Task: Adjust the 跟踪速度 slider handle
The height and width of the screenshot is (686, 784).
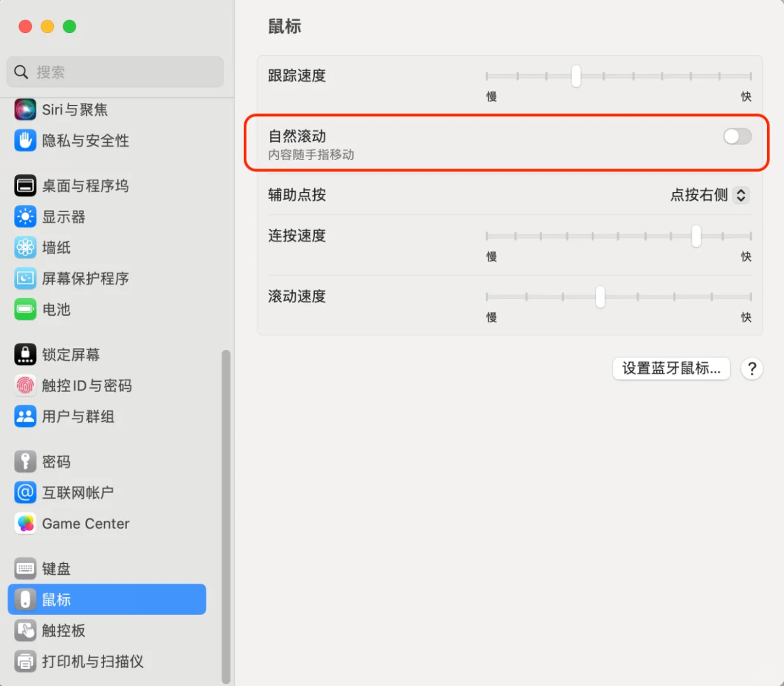Action: (575, 76)
